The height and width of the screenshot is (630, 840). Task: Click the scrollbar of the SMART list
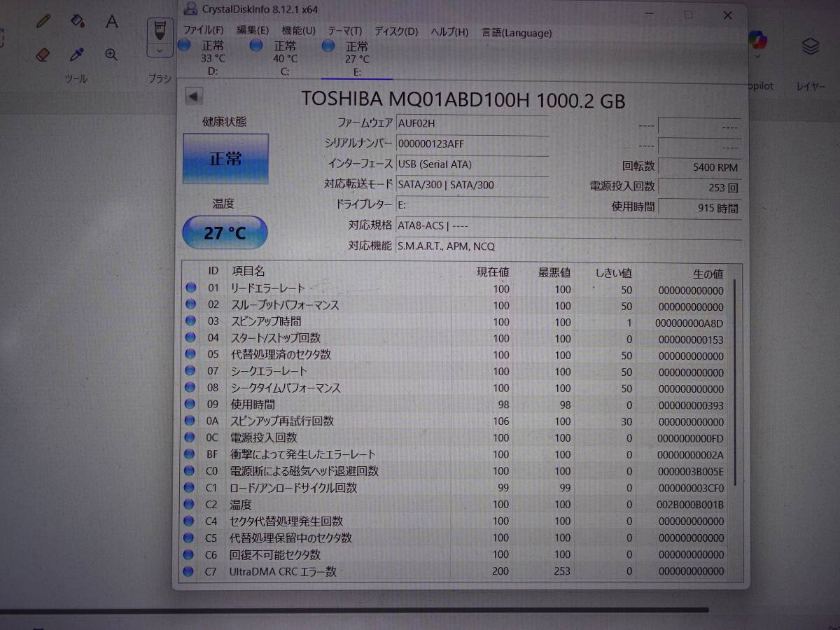click(734, 382)
